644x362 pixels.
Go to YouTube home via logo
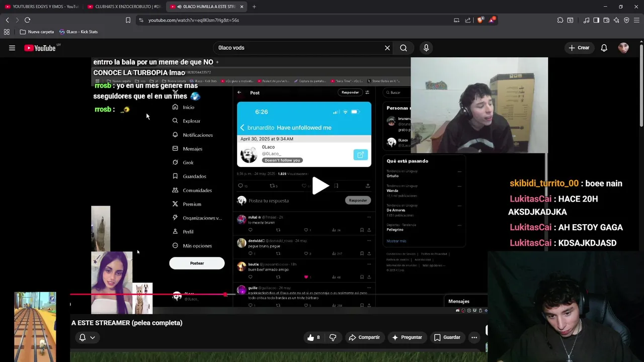(x=40, y=48)
